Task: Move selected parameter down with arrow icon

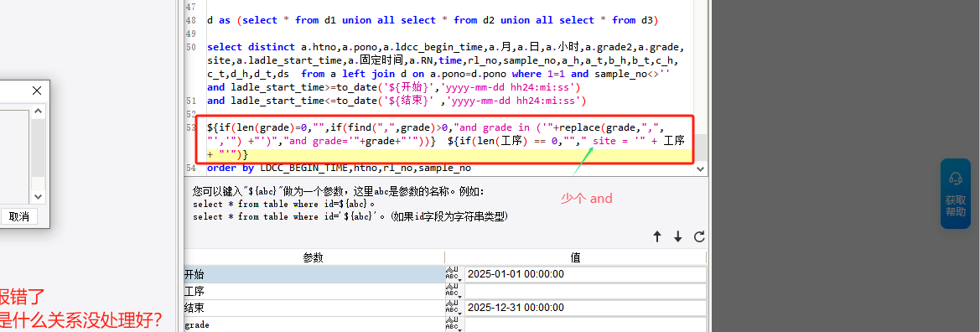Action: pyautogui.click(x=678, y=236)
